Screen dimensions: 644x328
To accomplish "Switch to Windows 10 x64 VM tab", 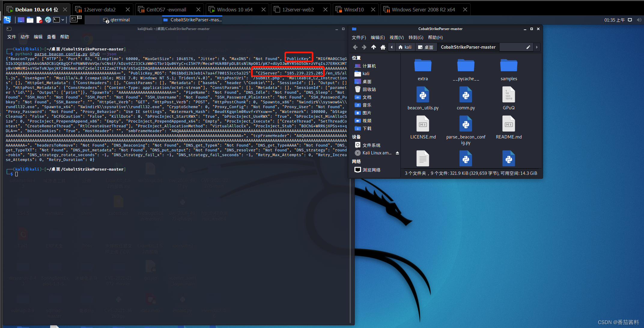I will point(237,10).
